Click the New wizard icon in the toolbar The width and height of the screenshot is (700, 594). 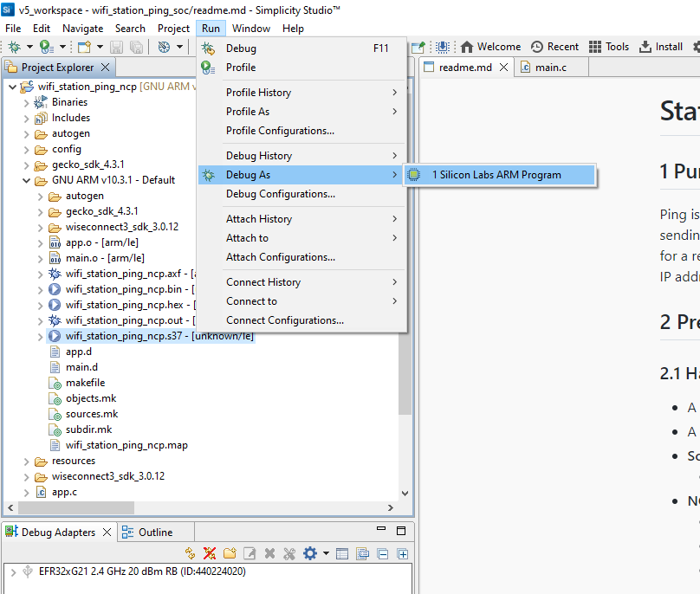[84, 47]
